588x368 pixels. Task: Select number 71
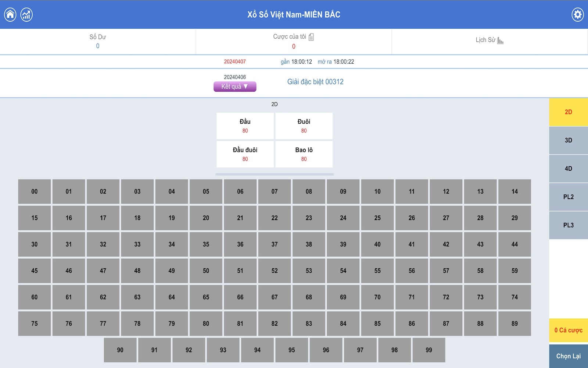click(x=412, y=297)
